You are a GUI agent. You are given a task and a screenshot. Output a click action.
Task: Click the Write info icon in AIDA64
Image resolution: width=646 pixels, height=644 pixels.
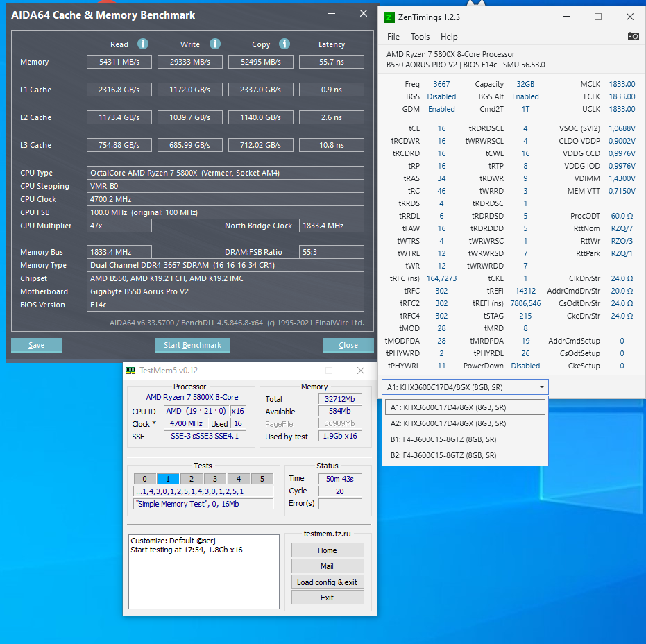click(214, 44)
